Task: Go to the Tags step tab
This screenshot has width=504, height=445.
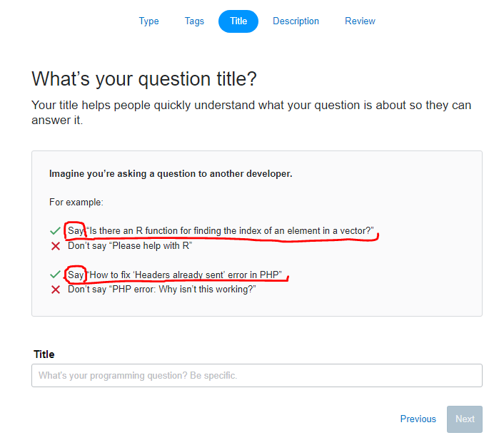Action: [194, 21]
